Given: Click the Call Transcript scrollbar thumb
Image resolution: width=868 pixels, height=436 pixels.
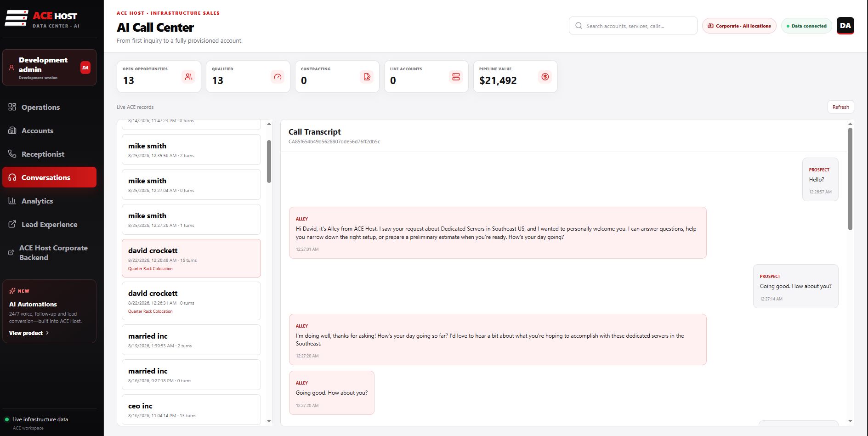Looking at the screenshot, I should 850,179.
